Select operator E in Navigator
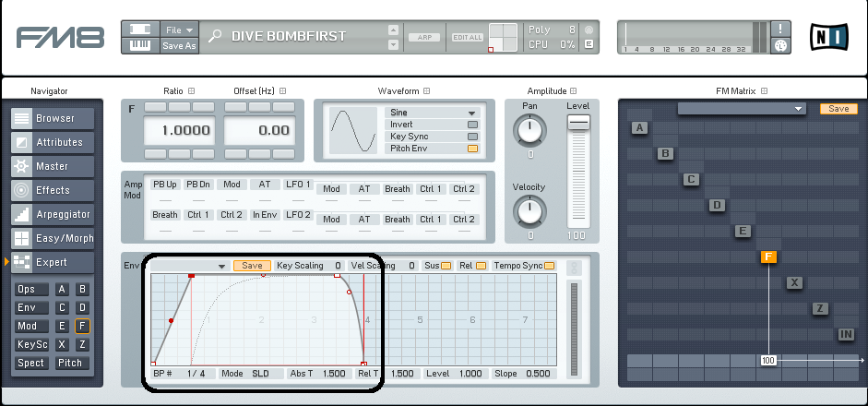The image size is (868, 406). (x=62, y=327)
